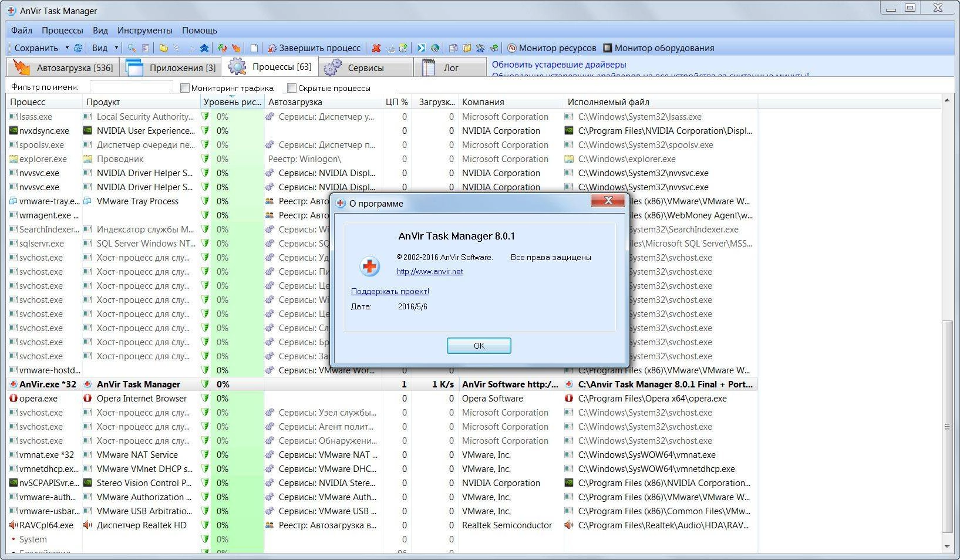Click the Поддержать проект! link
The height and width of the screenshot is (560, 960).
(x=390, y=291)
